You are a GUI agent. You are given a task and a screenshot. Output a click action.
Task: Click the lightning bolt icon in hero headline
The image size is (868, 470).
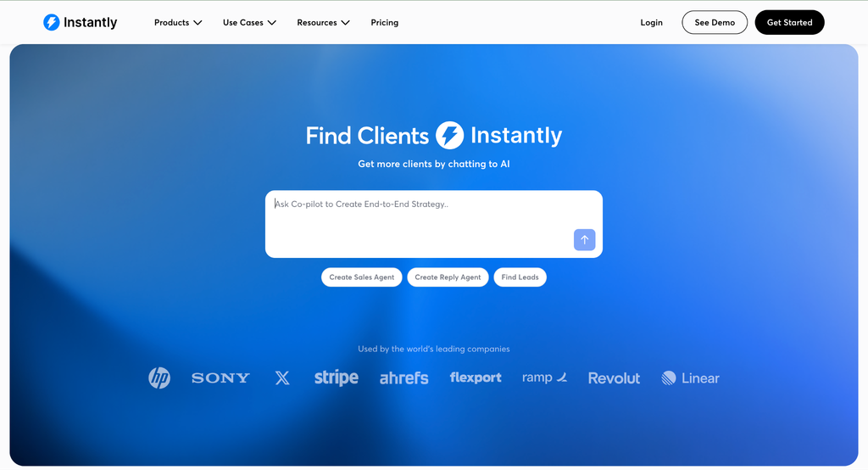point(449,135)
